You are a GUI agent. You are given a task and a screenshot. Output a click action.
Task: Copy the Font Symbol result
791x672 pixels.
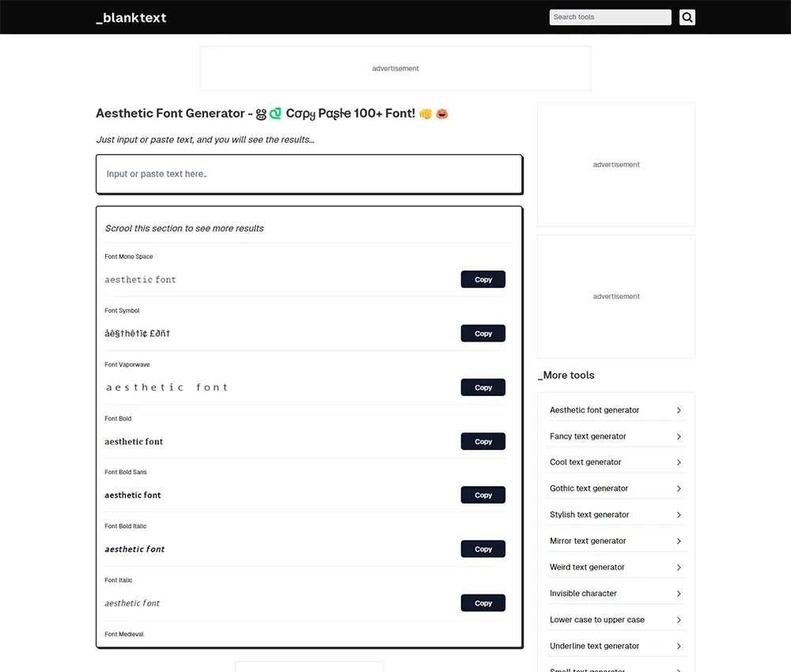point(483,334)
